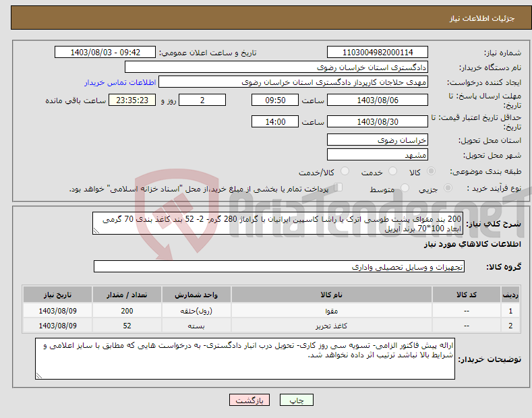Click the ایجاد کننده درخواست field
532x418 pixels.
[x=293, y=82]
